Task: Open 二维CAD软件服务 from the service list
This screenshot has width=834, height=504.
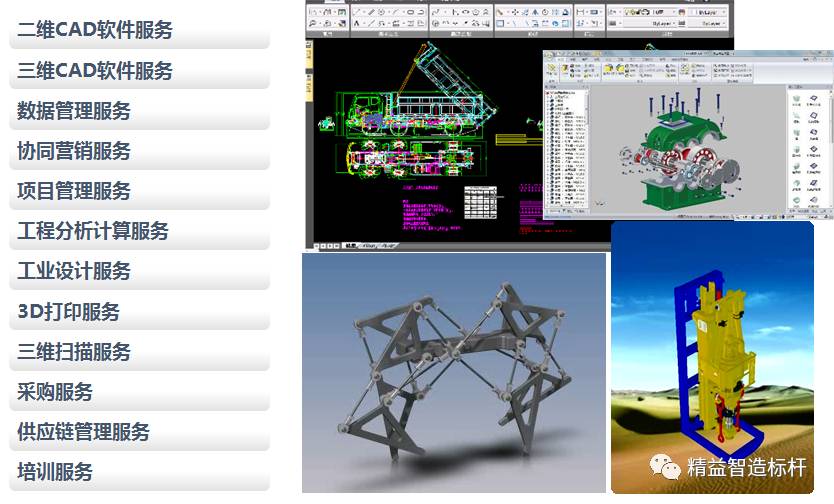Action: click(x=139, y=31)
